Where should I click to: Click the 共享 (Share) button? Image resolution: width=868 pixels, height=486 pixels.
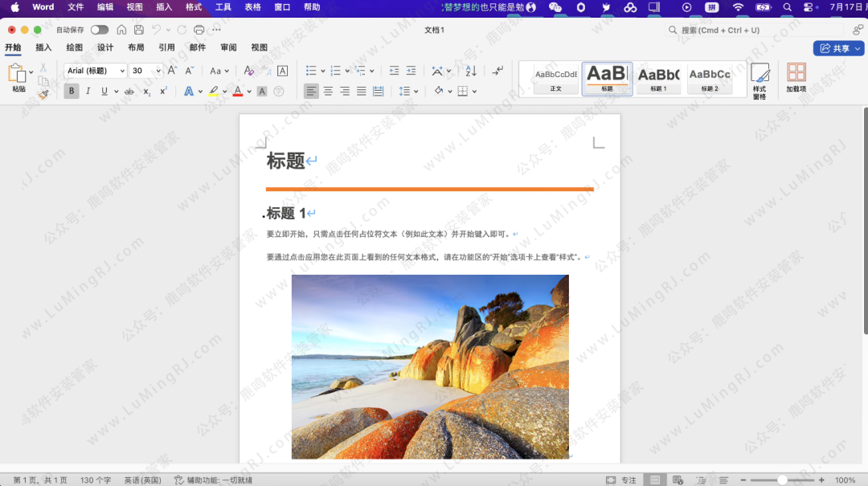tap(838, 48)
